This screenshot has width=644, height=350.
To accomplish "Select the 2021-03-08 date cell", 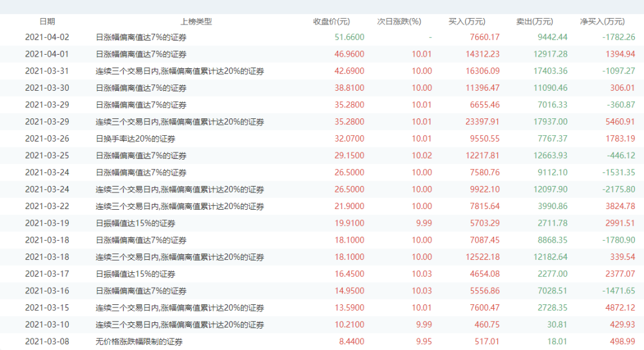I will (x=47, y=342).
